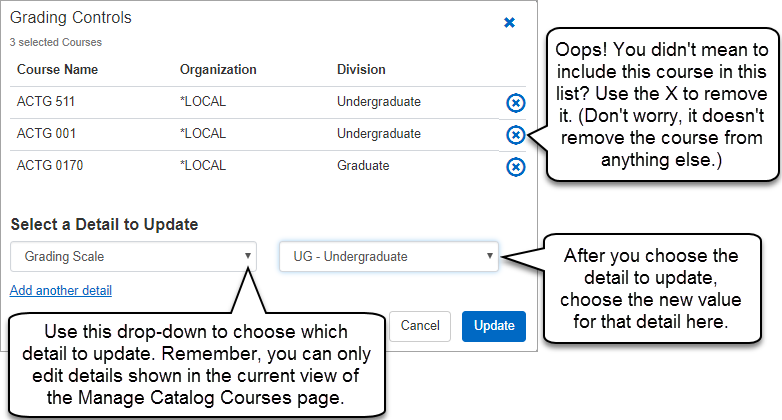Open the UG - Undergraduate value dropdown
Image resolution: width=782 pixels, height=420 pixels.
tap(388, 257)
